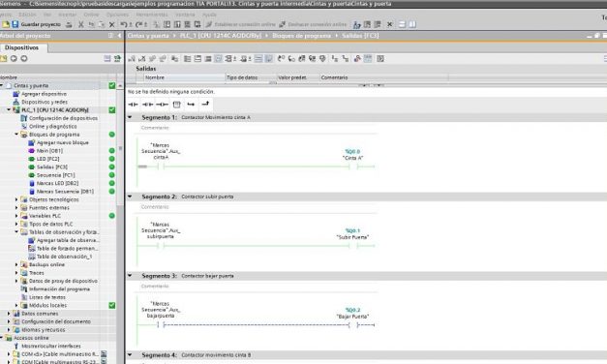Click the close branch icon
Viewport: 607px width, 364px height.
coord(205,104)
